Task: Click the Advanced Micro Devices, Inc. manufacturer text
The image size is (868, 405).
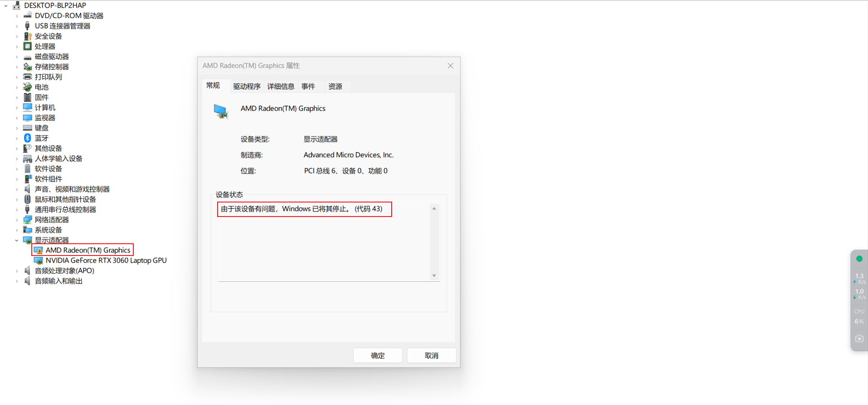Action: point(349,155)
